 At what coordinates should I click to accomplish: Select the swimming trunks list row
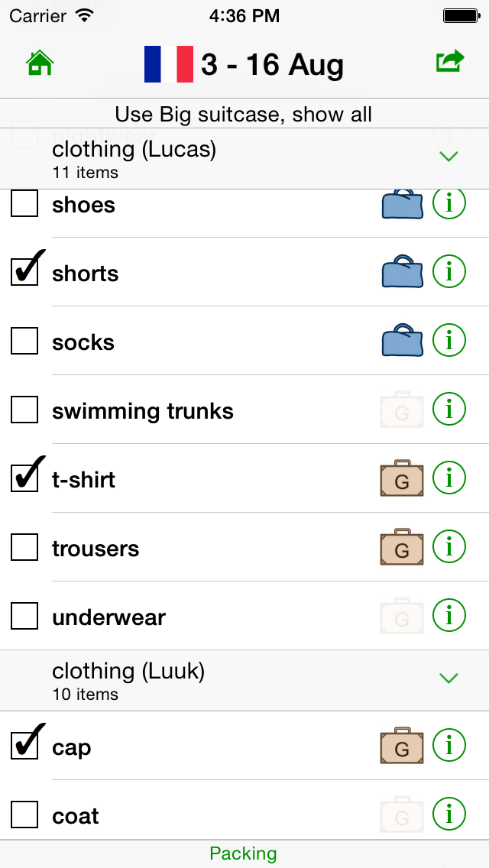click(x=199, y=411)
